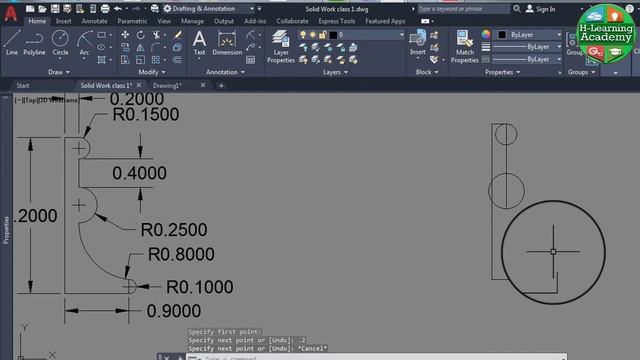Expand the Modify panel
Screen dimensions: 640x360
(x=152, y=72)
